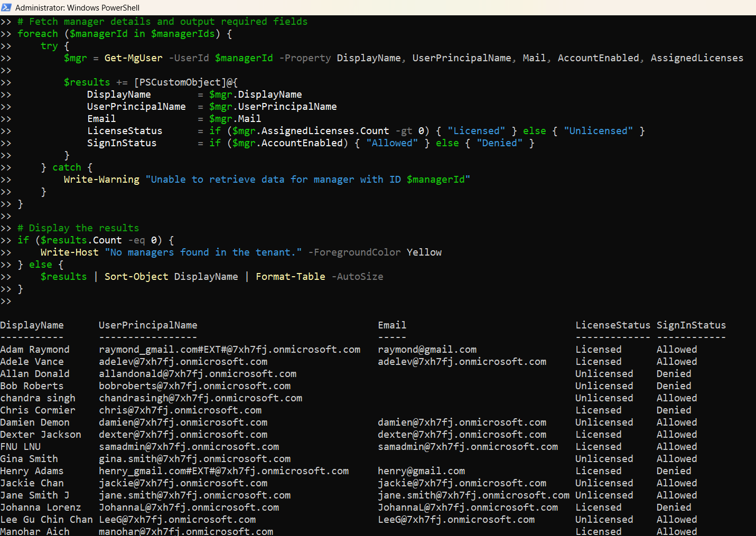Click the name Dexter Jackson in table
This screenshot has width=756, height=536.
click(x=41, y=435)
